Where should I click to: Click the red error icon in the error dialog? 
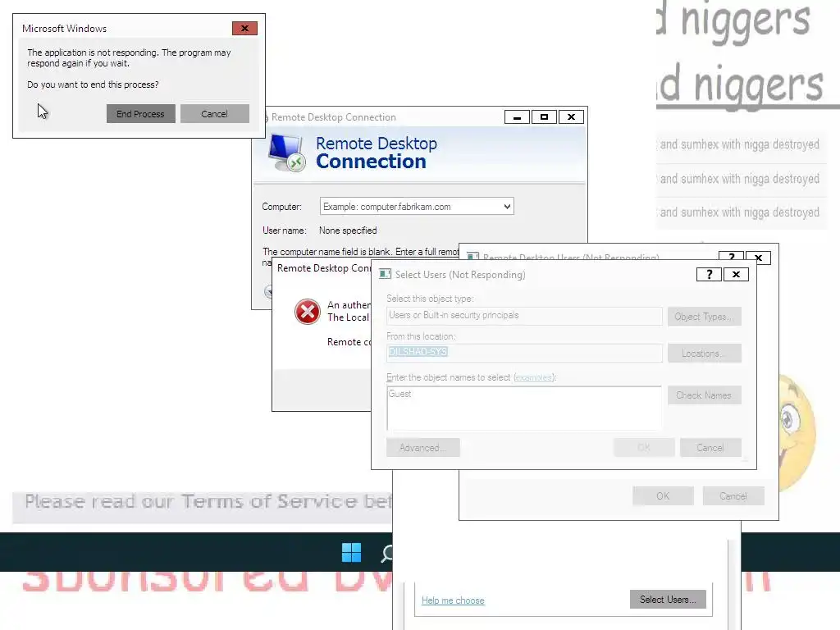[x=308, y=312]
